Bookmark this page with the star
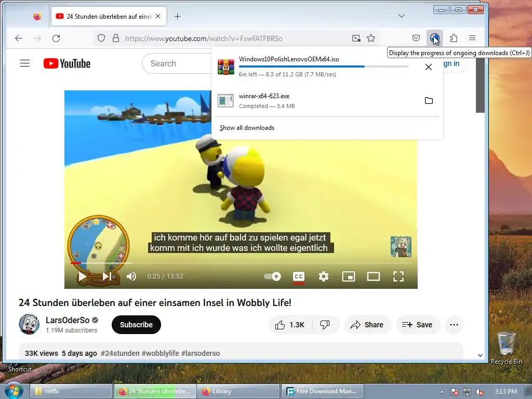This screenshot has width=532, height=399. (371, 38)
